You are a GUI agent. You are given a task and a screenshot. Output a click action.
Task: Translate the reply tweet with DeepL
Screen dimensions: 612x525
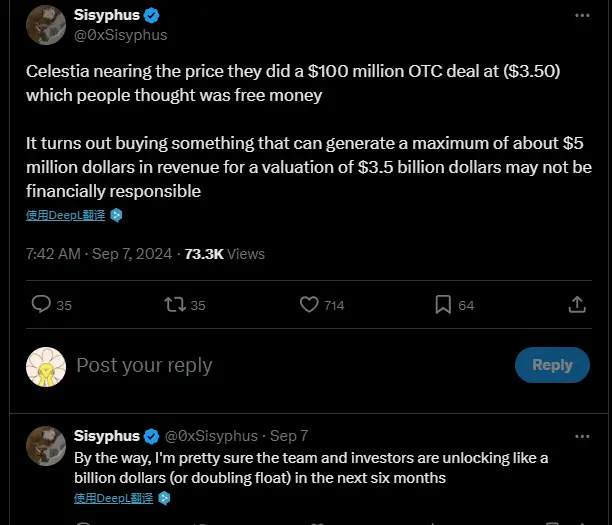tap(113, 497)
